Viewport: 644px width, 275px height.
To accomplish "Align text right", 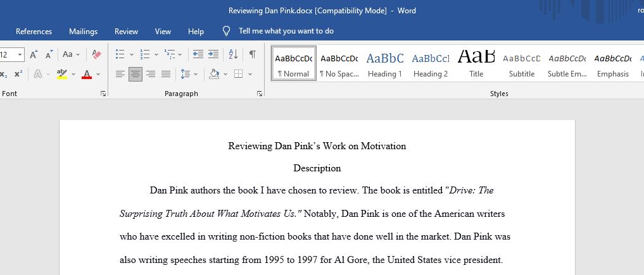I will (x=151, y=74).
